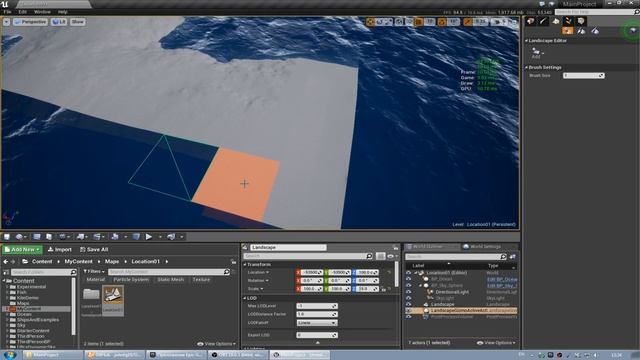Click the Launch icon in main toolbar

[x=171, y=237]
